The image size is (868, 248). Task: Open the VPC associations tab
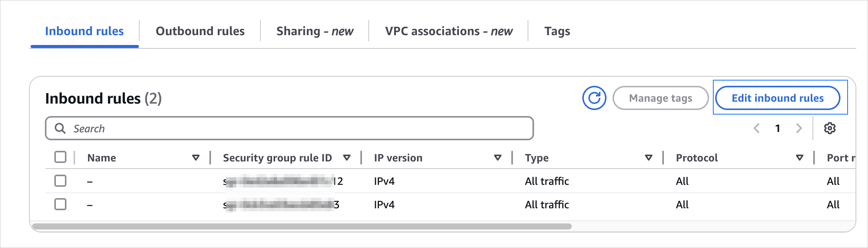pyautogui.click(x=449, y=31)
